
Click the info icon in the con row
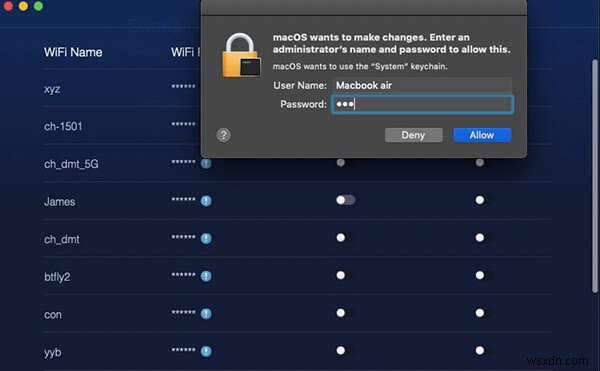click(206, 314)
